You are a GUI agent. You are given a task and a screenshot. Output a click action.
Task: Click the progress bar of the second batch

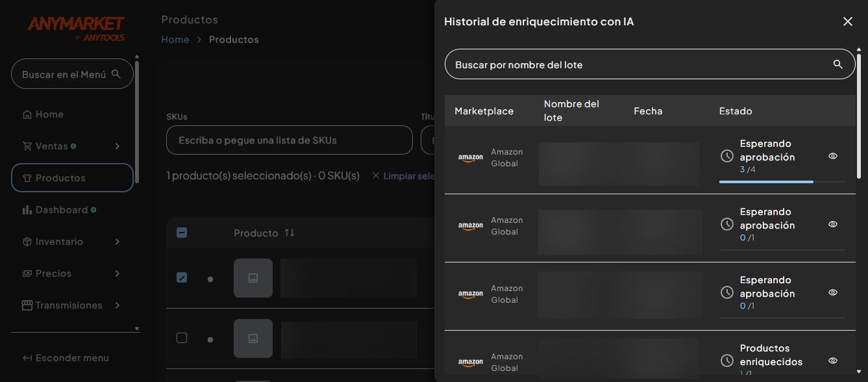pos(782,249)
